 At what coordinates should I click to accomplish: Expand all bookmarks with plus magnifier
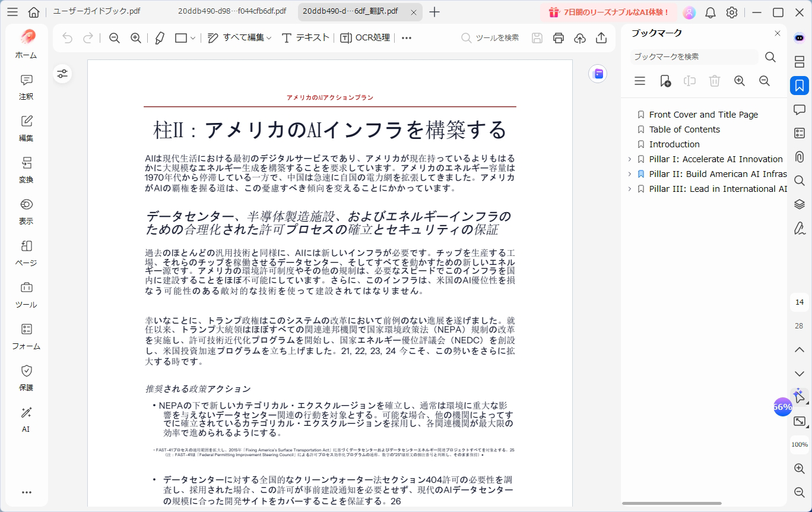coord(740,81)
